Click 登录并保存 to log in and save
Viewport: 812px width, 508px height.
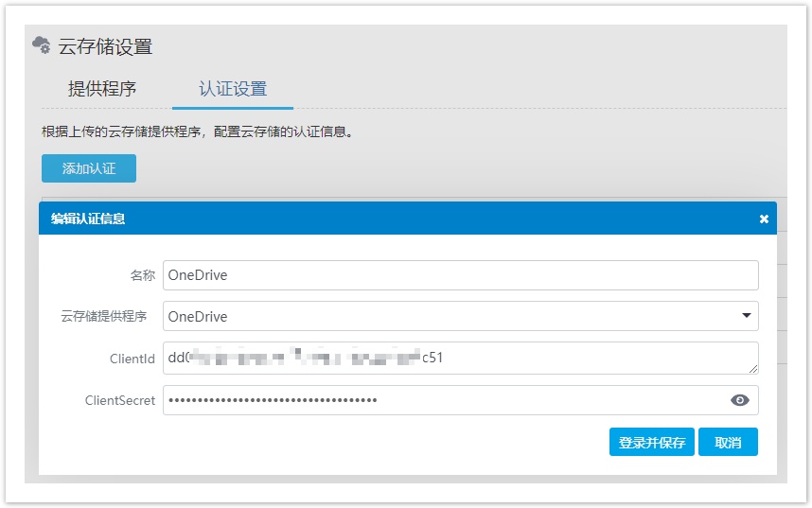(x=651, y=442)
